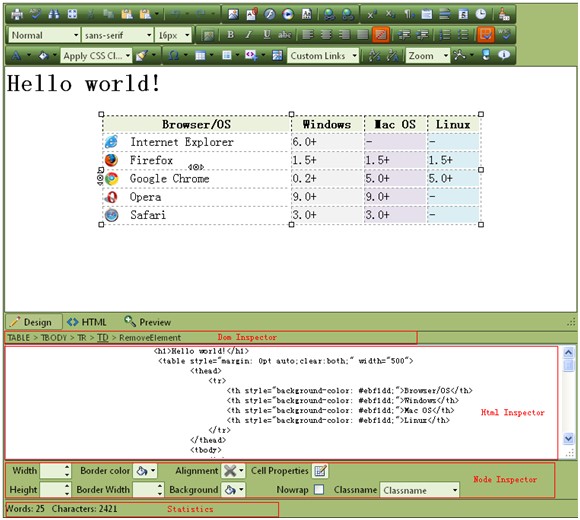
Task: Click the Paste clipboard icon
Action: pyautogui.click(x=127, y=14)
